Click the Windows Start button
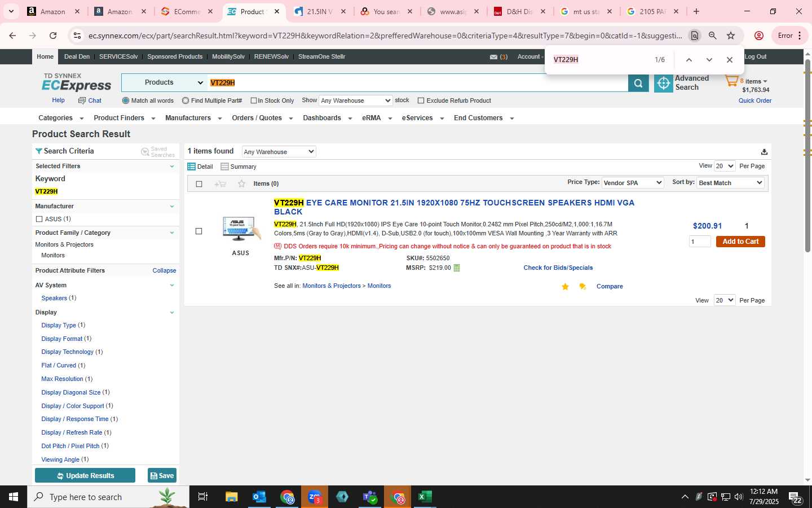This screenshot has width=812, height=508. pos(14,497)
